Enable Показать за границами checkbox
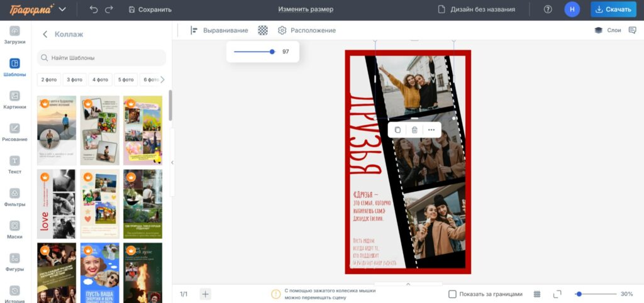Image resolution: width=644 pixels, height=303 pixels. 452,294
